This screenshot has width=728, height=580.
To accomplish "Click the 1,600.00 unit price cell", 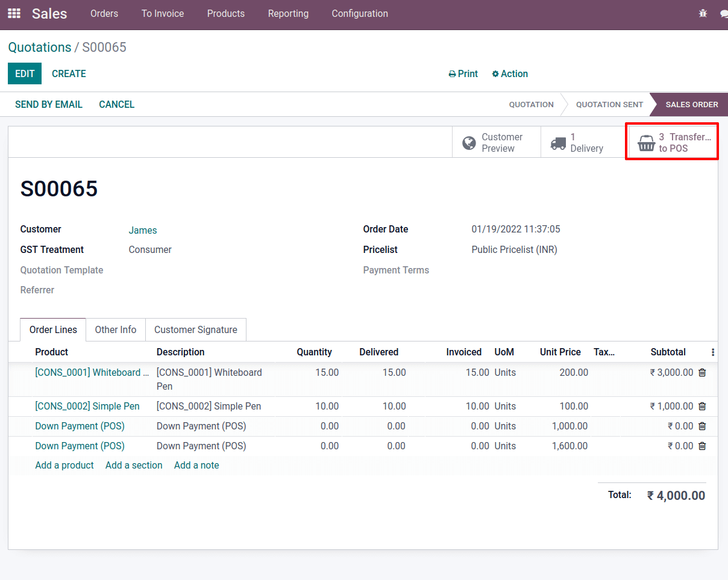I will (570, 446).
